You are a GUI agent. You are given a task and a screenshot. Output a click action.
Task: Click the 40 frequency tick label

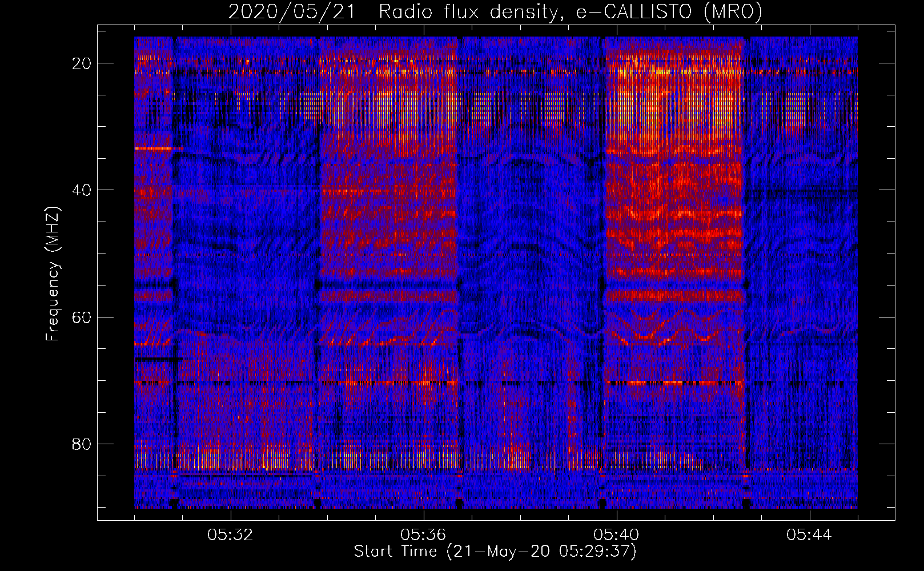pos(82,190)
